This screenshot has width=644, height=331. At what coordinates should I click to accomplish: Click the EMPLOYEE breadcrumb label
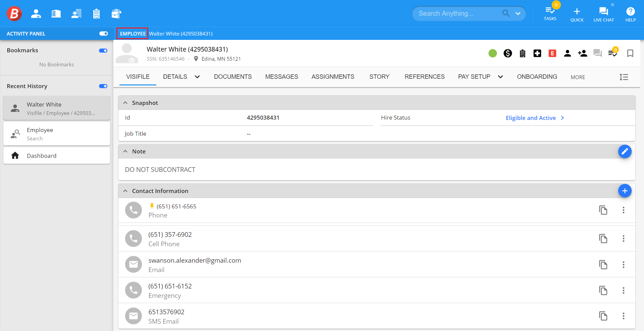(x=133, y=34)
